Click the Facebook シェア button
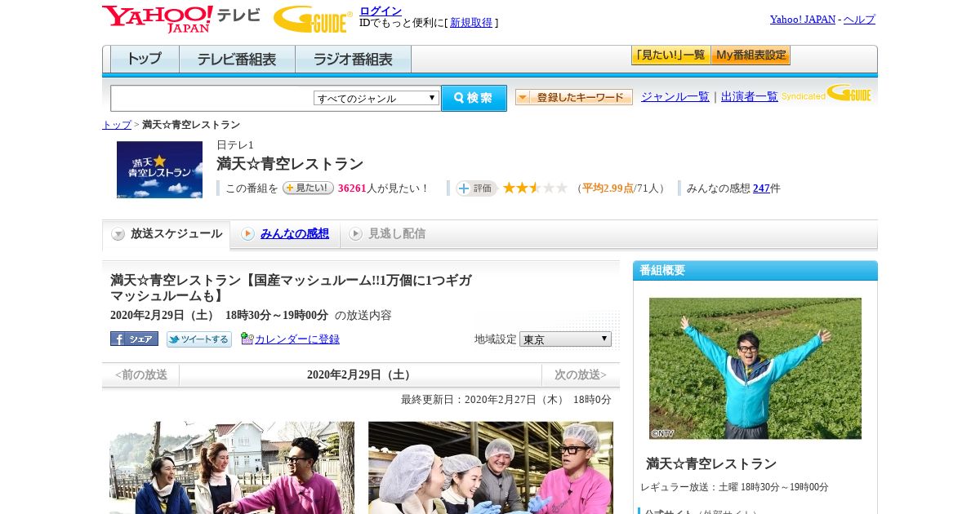This screenshot has height=514, width=980. click(x=134, y=339)
